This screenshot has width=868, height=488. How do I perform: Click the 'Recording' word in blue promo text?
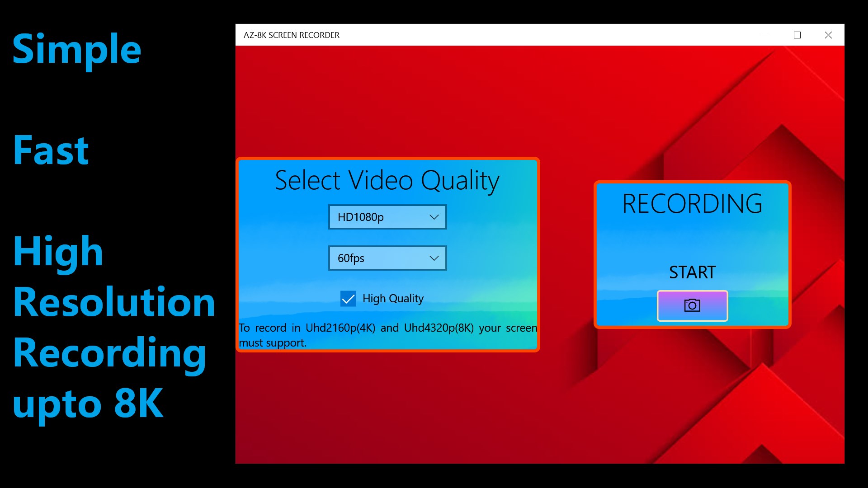(109, 353)
